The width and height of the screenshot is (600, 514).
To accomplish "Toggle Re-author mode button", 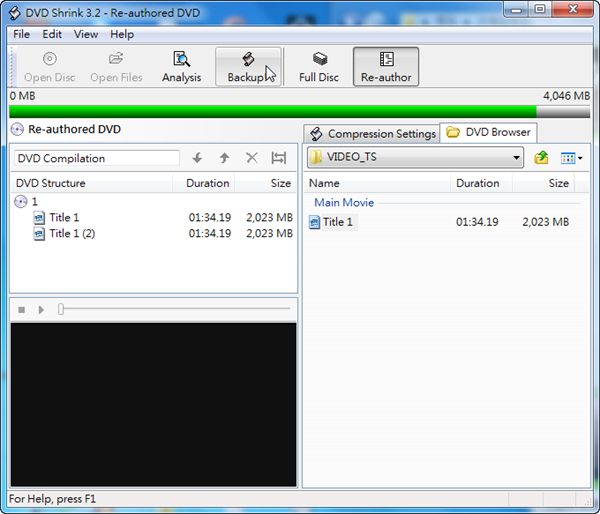I will [x=386, y=67].
